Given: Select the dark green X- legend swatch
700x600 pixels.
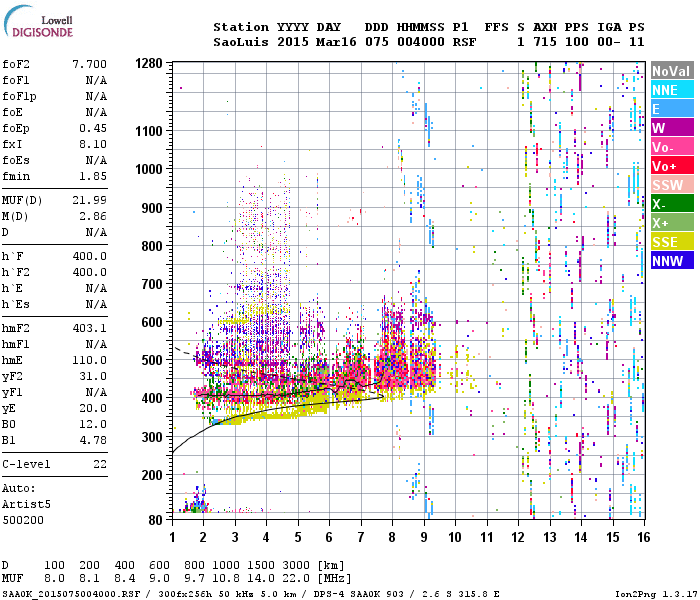Looking at the screenshot, I should point(672,204).
